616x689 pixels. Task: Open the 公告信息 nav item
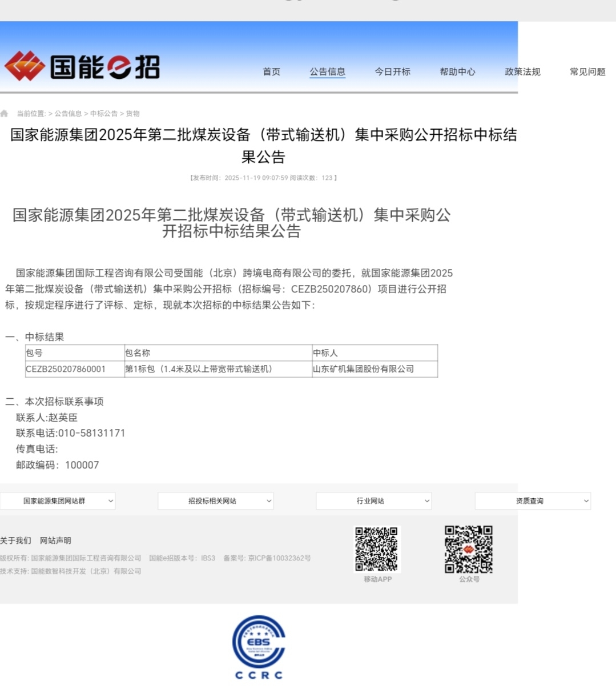click(328, 72)
